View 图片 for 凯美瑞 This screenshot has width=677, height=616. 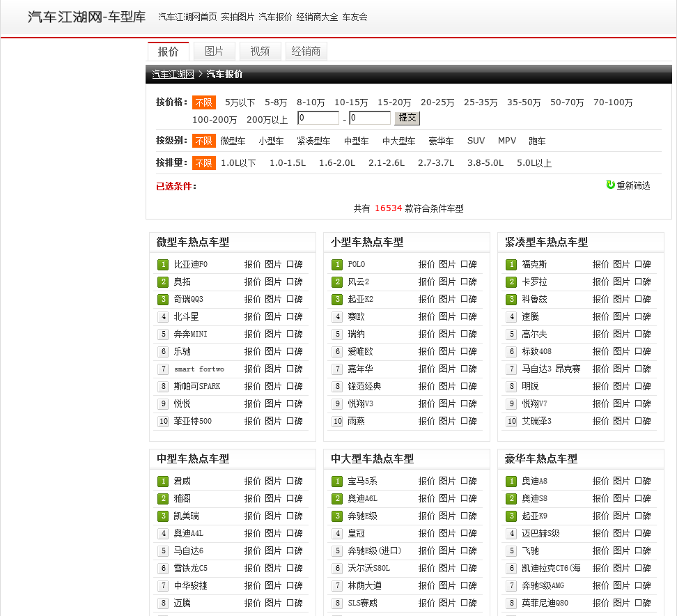click(273, 516)
